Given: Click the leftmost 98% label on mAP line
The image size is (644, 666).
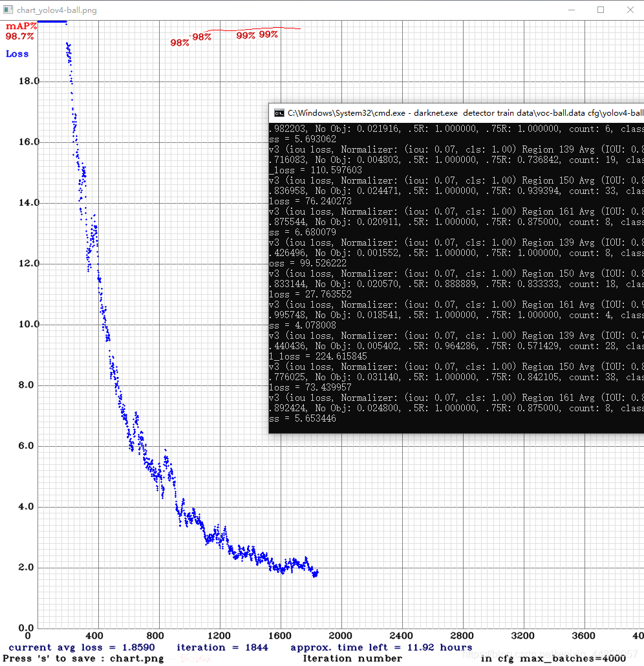Looking at the screenshot, I should tap(180, 43).
